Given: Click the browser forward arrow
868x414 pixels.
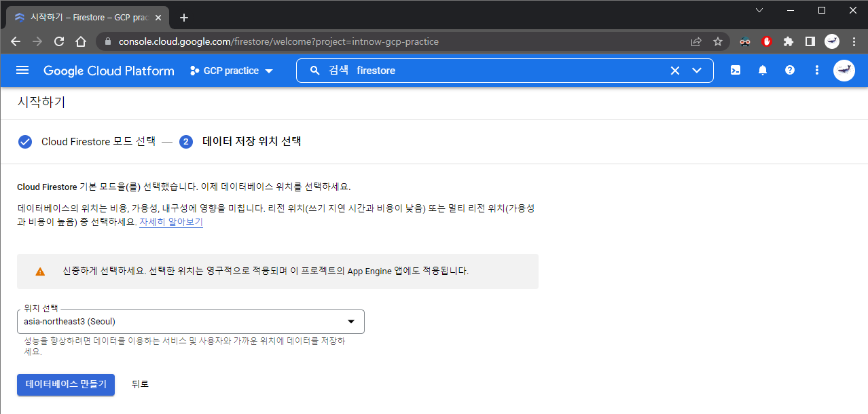Looking at the screenshot, I should click(37, 41).
